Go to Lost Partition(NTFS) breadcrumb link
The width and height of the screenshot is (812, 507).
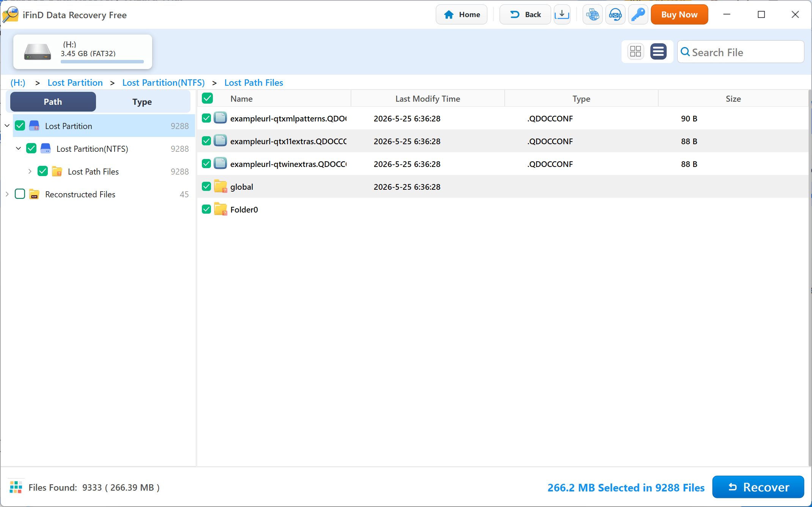[164, 82]
